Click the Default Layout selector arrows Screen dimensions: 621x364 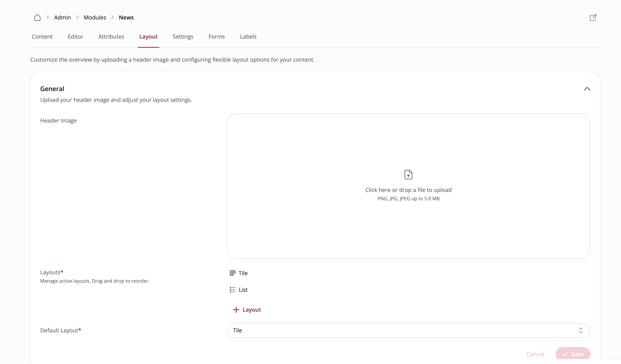point(581,330)
